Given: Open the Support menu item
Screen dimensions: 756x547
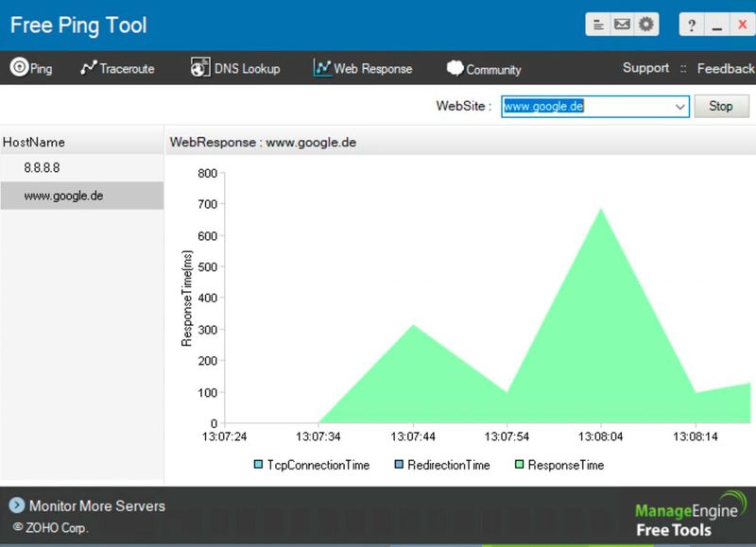Looking at the screenshot, I should [x=645, y=68].
